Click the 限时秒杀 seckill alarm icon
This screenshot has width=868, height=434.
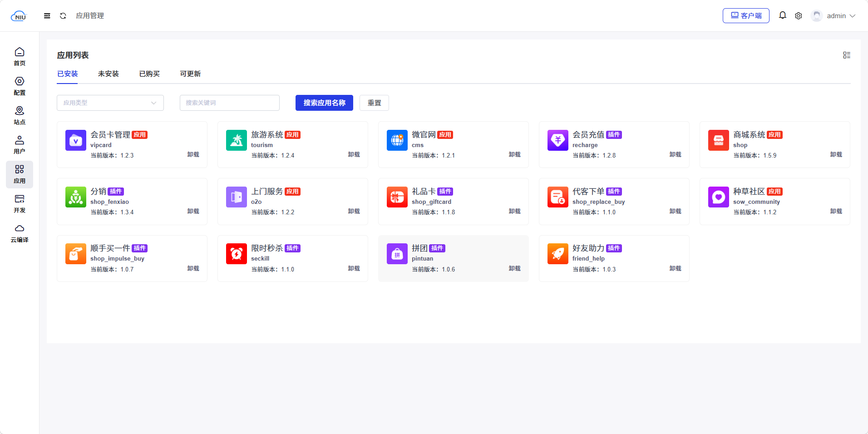tap(236, 254)
